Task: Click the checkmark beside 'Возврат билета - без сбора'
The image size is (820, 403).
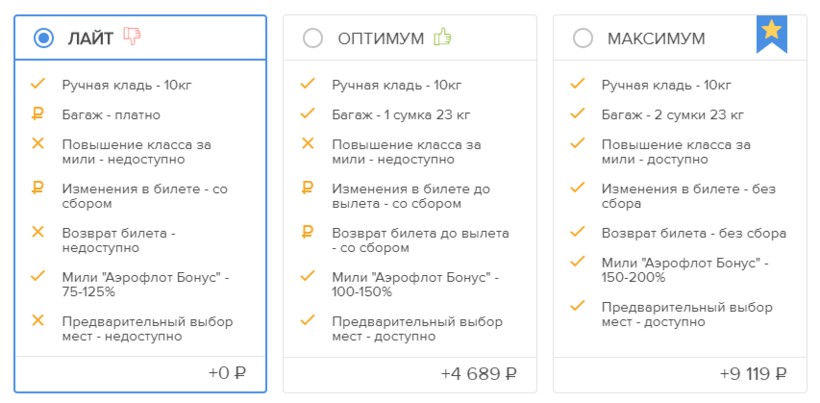Action: [578, 232]
